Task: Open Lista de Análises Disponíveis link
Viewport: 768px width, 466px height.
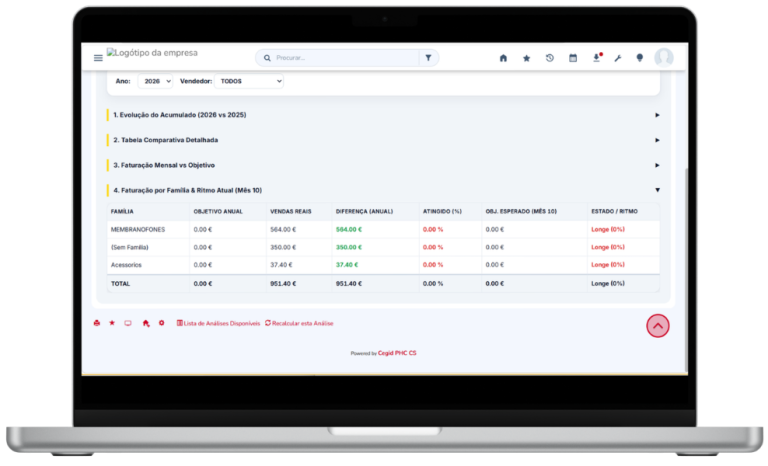Action: [218, 323]
